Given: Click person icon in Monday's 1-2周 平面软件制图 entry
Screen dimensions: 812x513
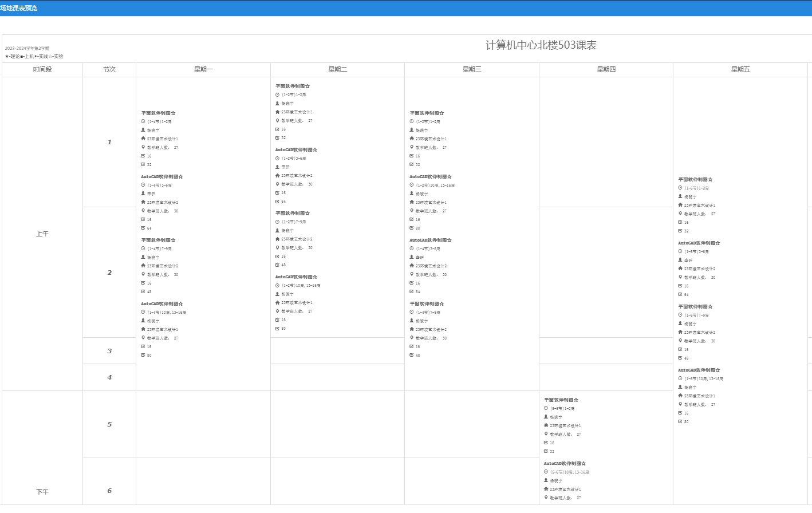Looking at the screenshot, I should click(143, 130).
